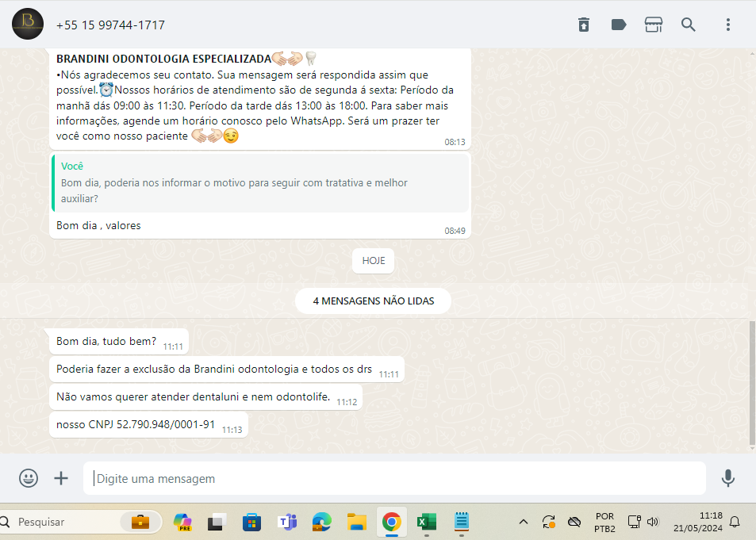Click the 'HOJE' date label
The image size is (756, 540).
tap(373, 261)
